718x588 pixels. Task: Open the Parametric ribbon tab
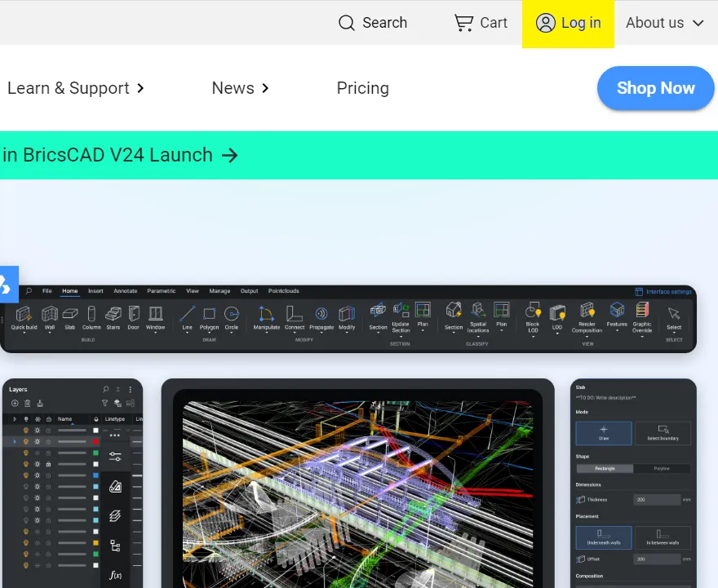click(x=162, y=291)
